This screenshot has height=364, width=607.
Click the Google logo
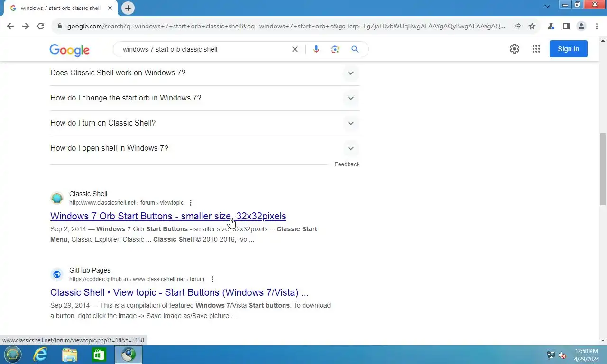pyautogui.click(x=70, y=50)
